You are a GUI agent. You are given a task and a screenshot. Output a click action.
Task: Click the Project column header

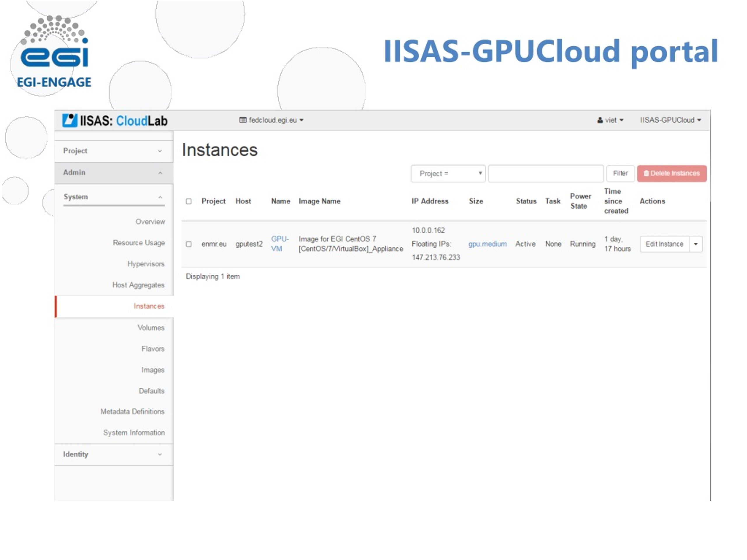click(213, 201)
